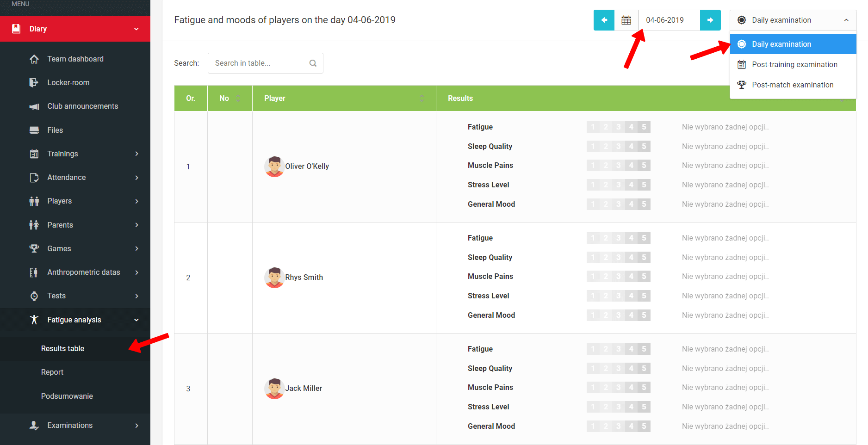Open Locker-room in the sidebar

(68, 83)
